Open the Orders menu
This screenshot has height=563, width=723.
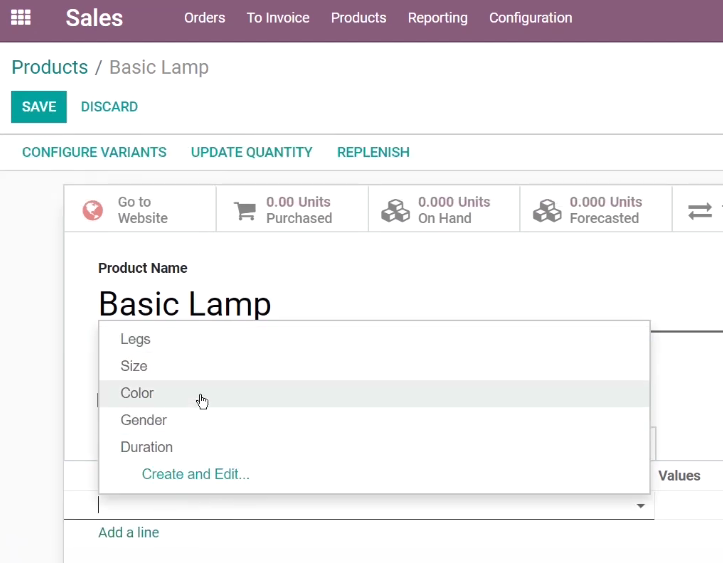pyautogui.click(x=205, y=18)
